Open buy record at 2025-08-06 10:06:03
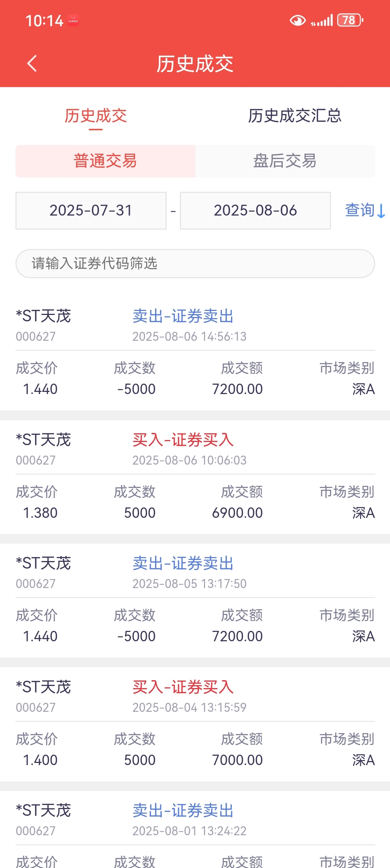Image resolution: width=390 pixels, height=868 pixels. pyautogui.click(x=195, y=477)
